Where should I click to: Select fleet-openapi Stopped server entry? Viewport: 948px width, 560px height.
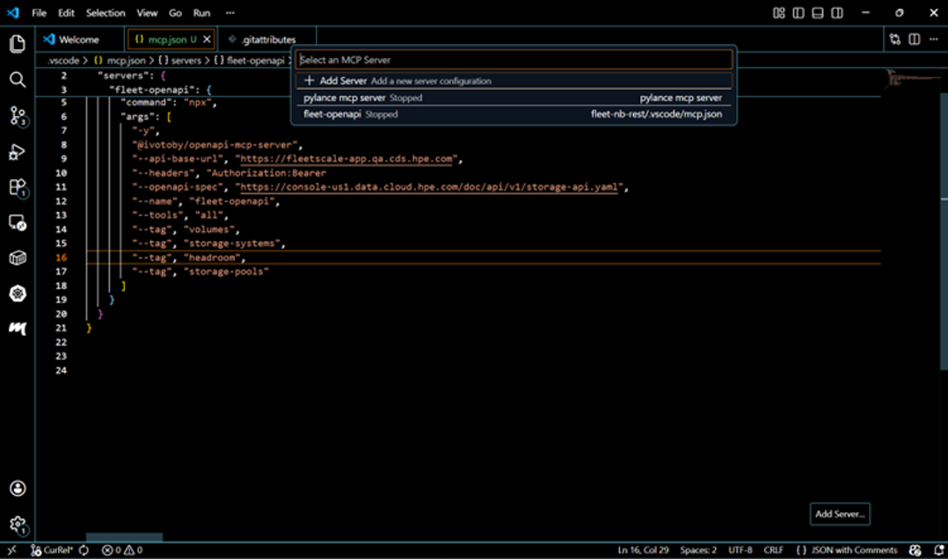[514, 114]
